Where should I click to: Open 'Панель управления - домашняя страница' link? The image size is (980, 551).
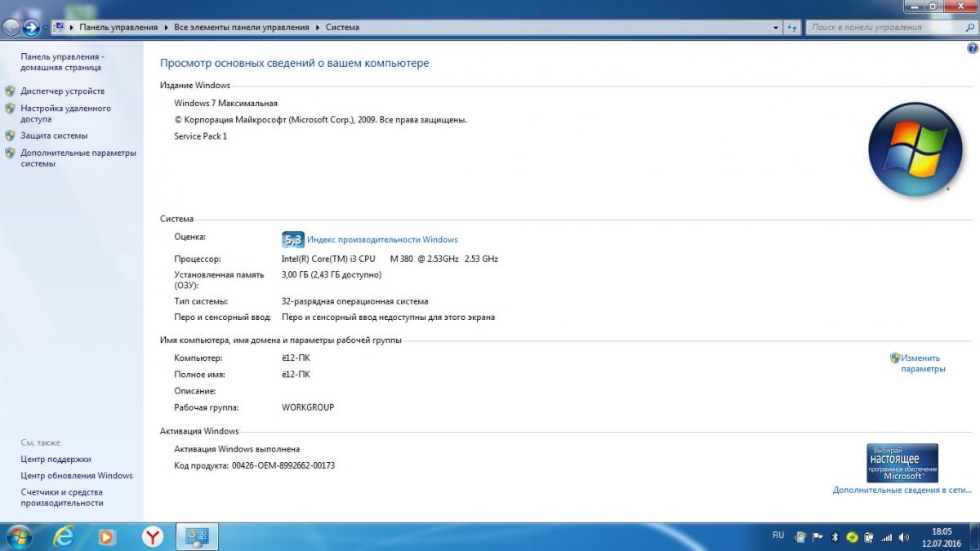coord(62,62)
